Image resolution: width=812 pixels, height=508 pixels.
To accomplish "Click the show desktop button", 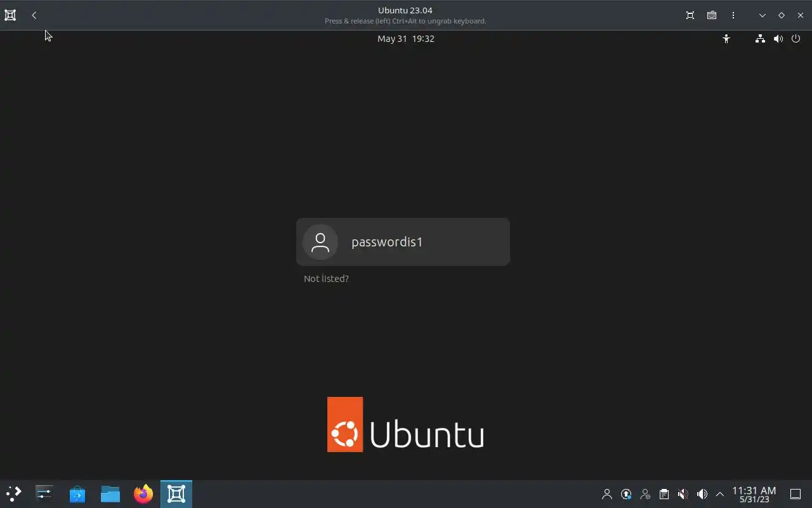I will (x=796, y=494).
